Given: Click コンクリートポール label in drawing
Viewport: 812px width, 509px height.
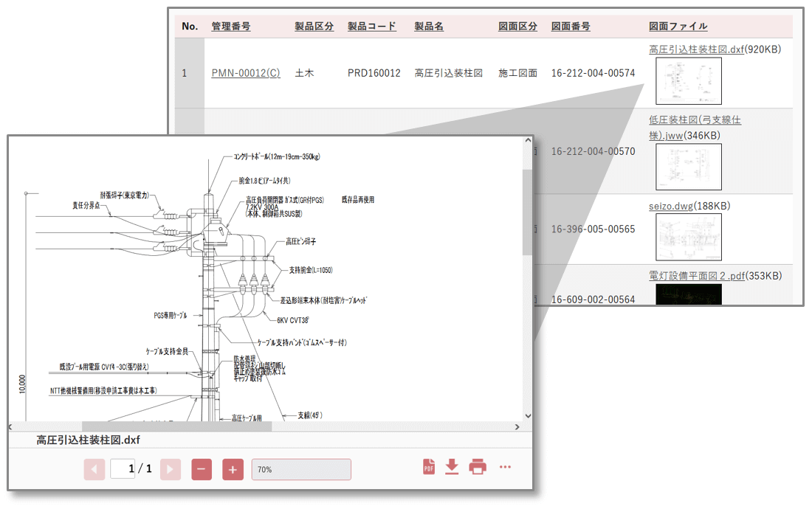Looking at the screenshot, I should (x=277, y=156).
